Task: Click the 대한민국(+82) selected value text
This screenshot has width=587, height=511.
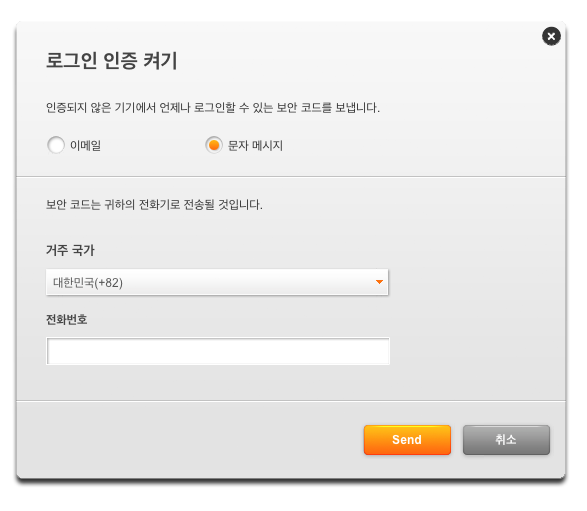Action: [88, 282]
